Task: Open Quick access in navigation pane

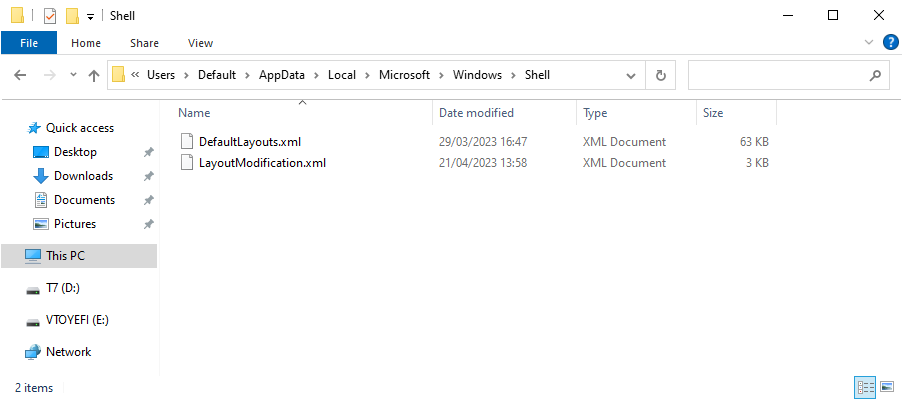Action: pyautogui.click(x=80, y=128)
